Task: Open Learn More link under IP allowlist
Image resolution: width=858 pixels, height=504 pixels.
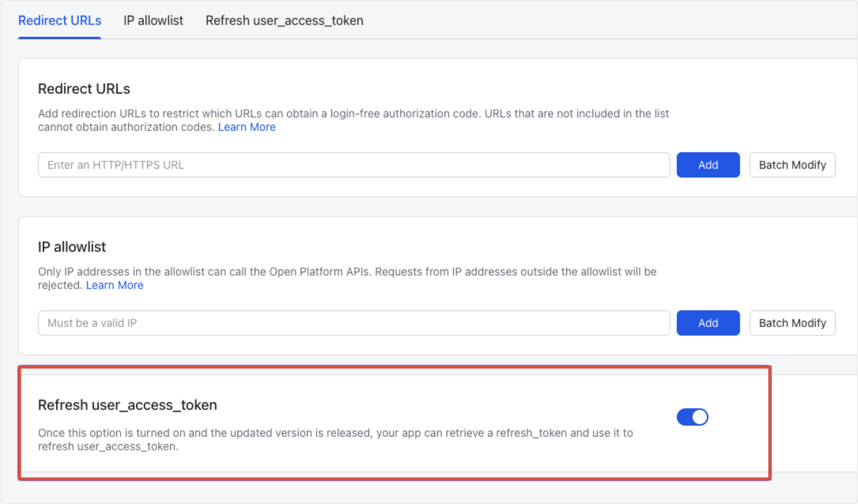Action: pos(114,285)
